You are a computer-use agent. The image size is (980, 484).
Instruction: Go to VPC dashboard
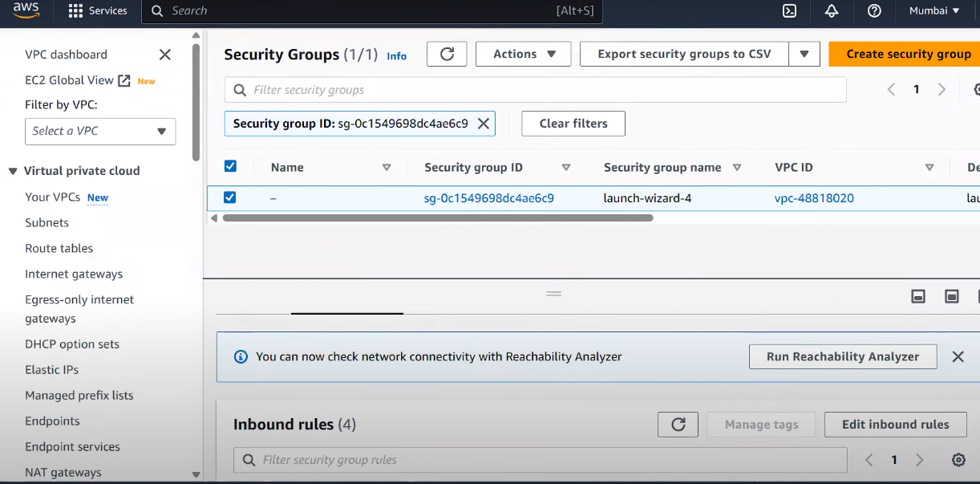pyautogui.click(x=66, y=55)
